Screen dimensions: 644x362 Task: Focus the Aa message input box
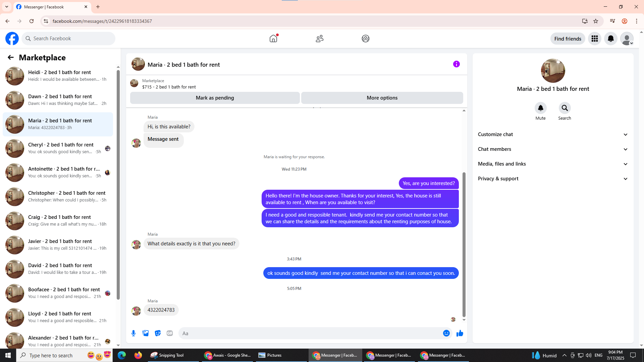coord(310,333)
